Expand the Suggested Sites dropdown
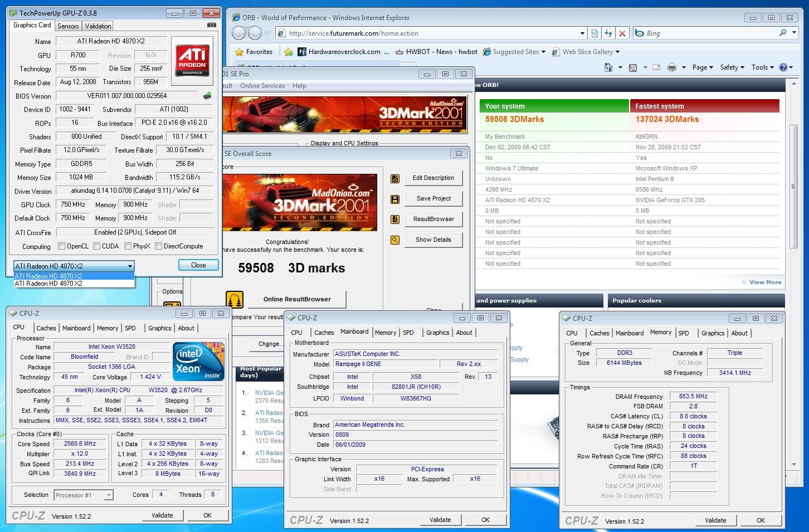 coord(544,52)
